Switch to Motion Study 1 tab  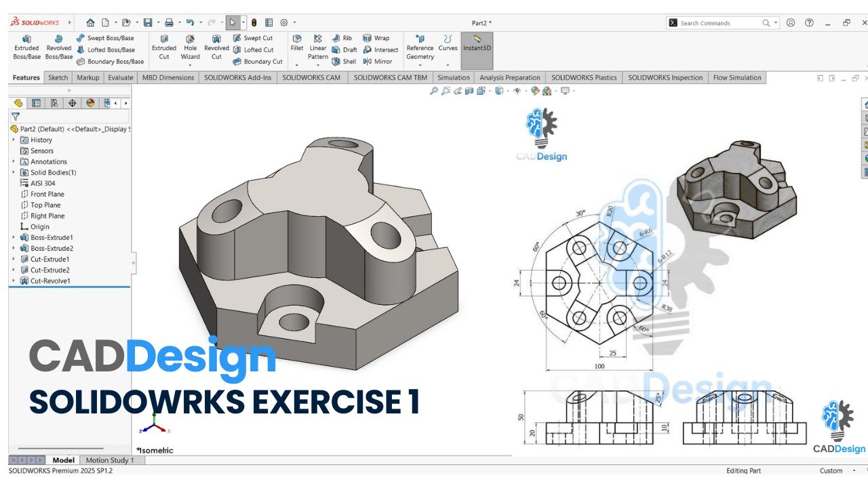click(110, 460)
